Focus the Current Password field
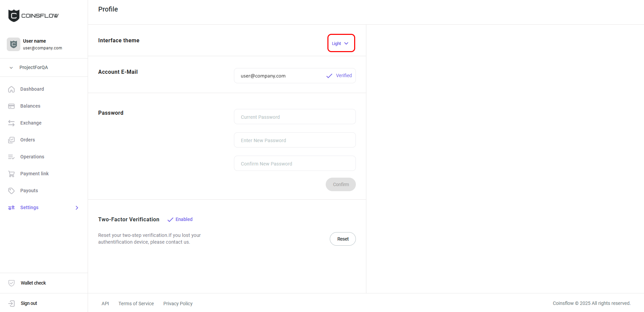The image size is (644, 312). 295,117
